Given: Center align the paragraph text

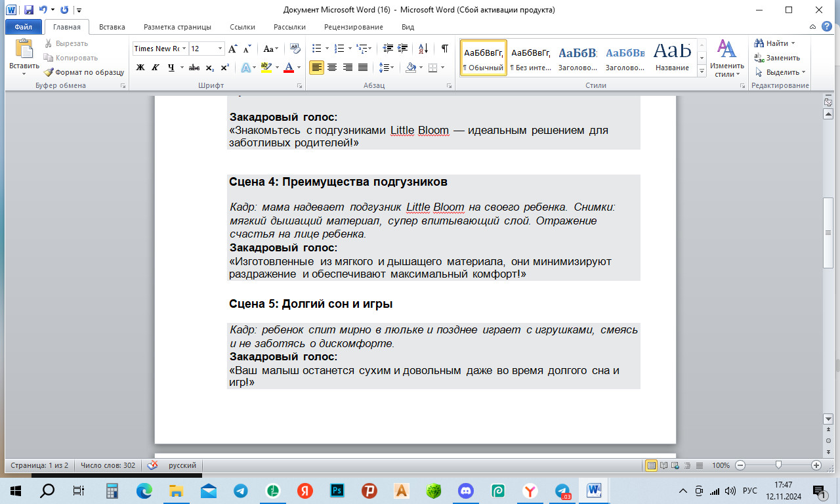Looking at the screenshot, I should 332,68.
